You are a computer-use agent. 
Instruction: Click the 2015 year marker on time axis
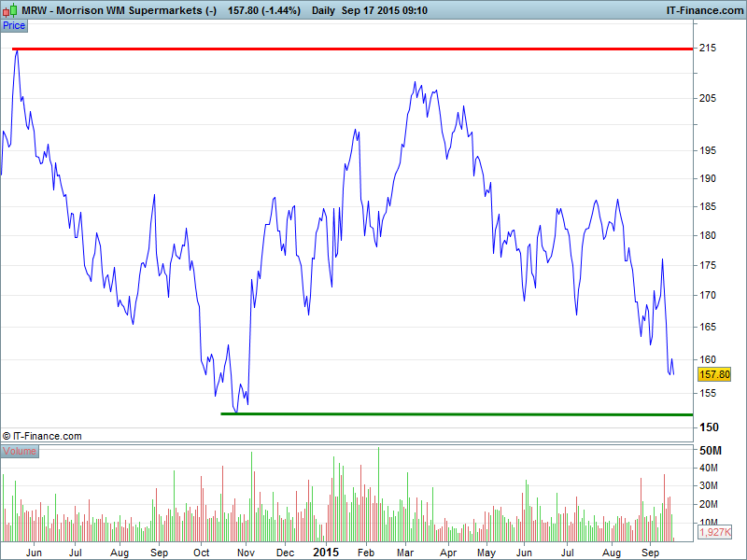tap(326, 552)
